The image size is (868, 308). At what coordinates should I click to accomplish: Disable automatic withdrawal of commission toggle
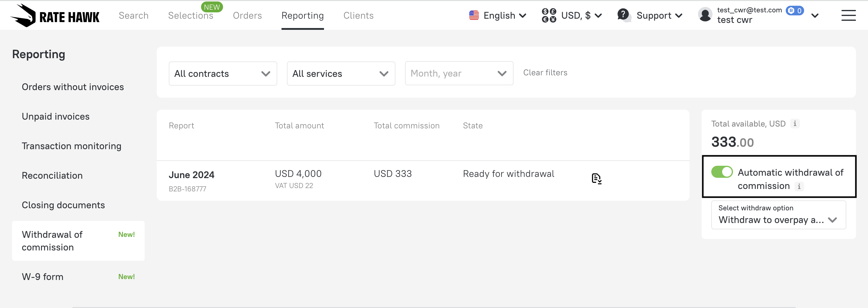722,172
